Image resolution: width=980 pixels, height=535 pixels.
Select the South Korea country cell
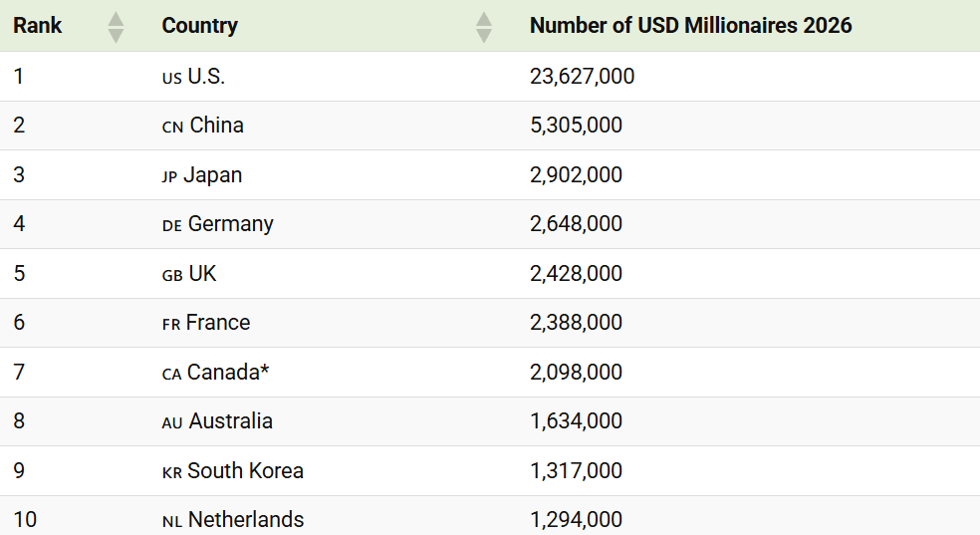pos(232,470)
